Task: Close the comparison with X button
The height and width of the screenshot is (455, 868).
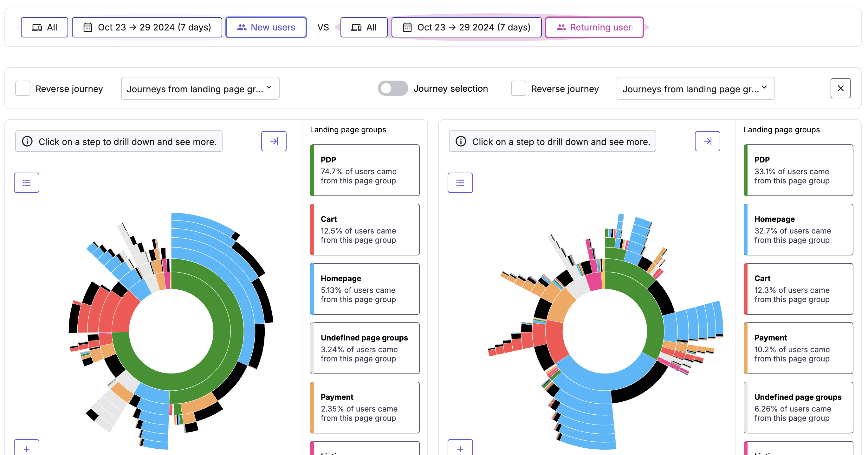Action: click(841, 89)
